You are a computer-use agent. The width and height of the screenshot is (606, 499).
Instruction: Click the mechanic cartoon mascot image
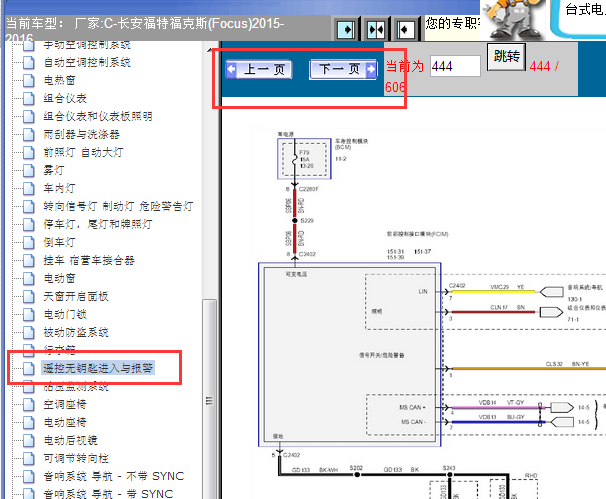coord(513,19)
